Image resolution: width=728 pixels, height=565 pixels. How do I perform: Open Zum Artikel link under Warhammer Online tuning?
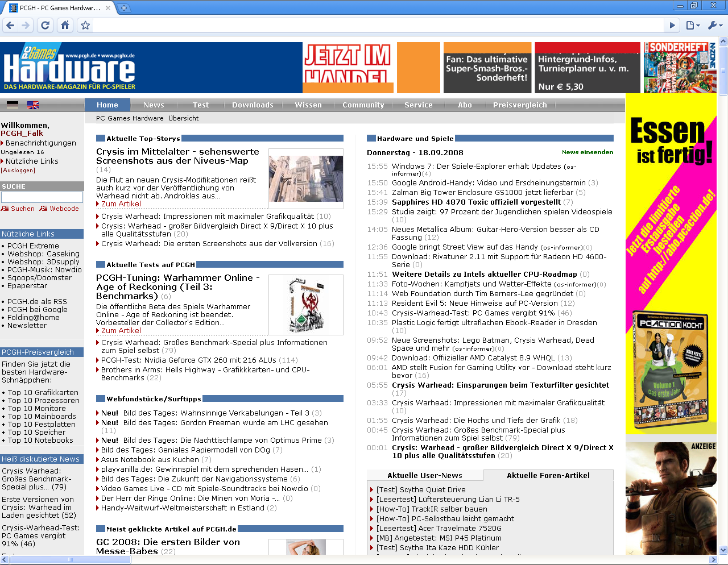[x=121, y=331]
